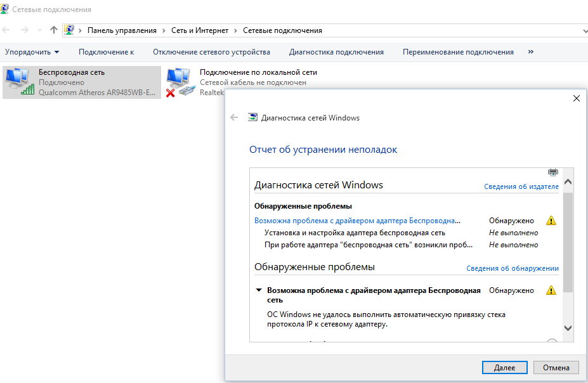The height and width of the screenshot is (383, 588).
Task: Click 'Подключение к' toolbar command
Action: (x=106, y=52)
